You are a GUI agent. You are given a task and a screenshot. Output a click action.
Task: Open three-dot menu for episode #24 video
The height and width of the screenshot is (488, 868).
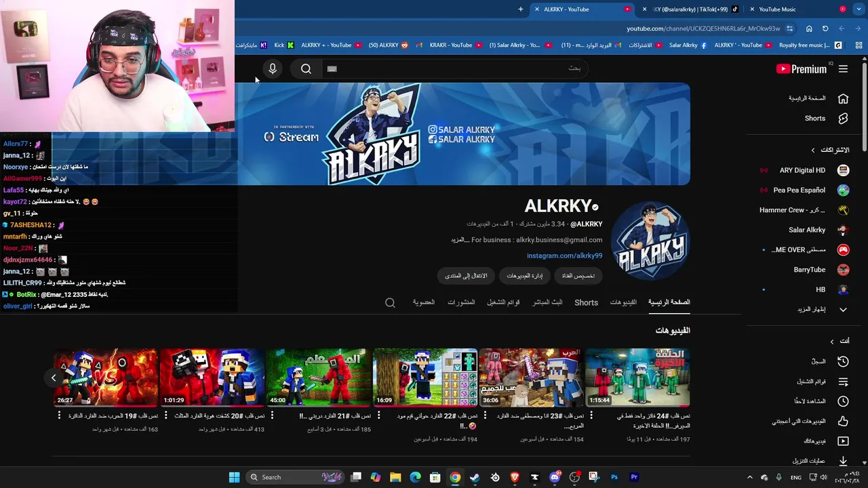591,416
